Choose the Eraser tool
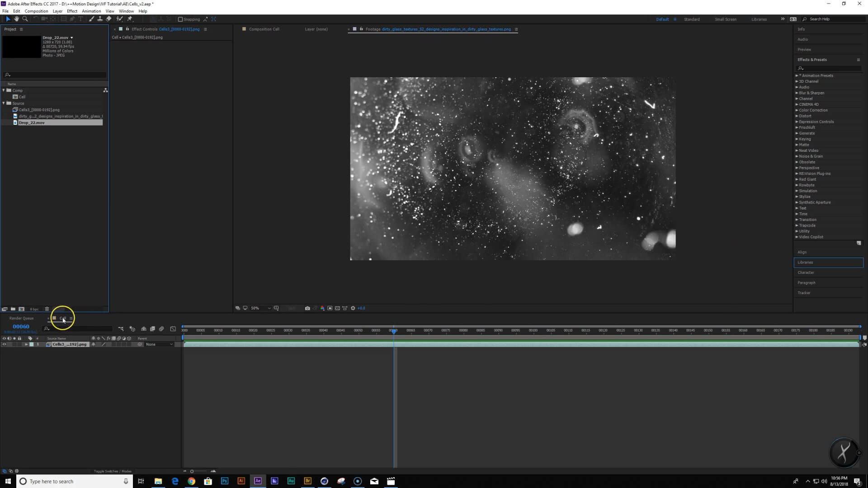The height and width of the screenshot is (488, 868). (x=108, y=19)
